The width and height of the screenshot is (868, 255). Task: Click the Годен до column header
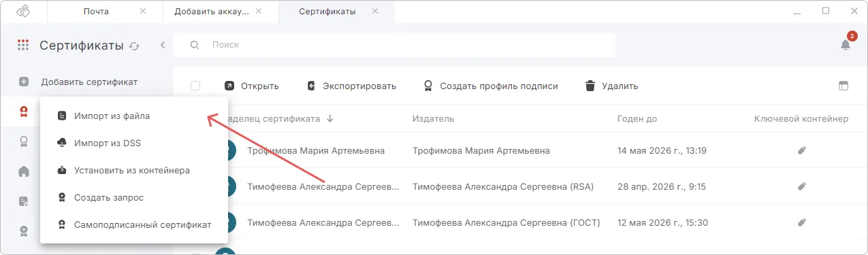pos(637,119)
